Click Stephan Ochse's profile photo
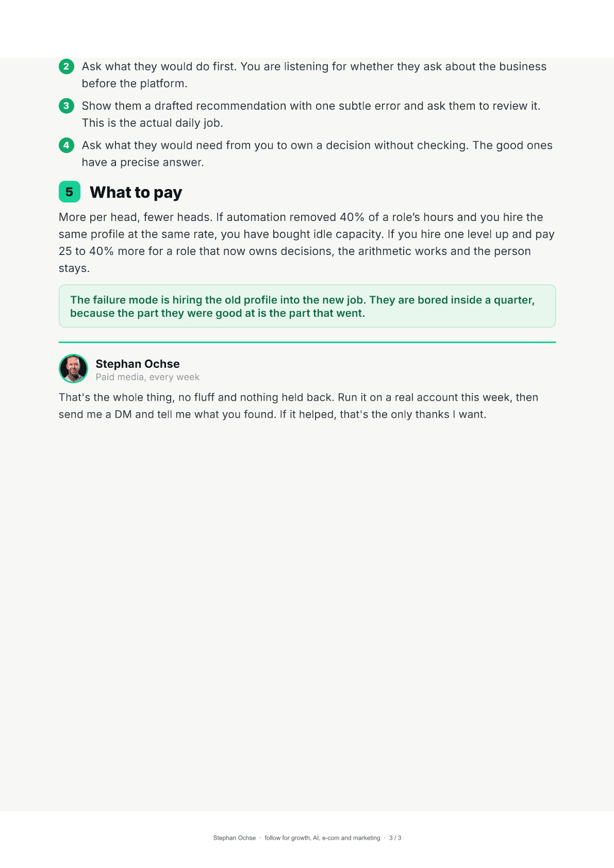This screenshot has height=868, width=614. click(x=73, y=368)
